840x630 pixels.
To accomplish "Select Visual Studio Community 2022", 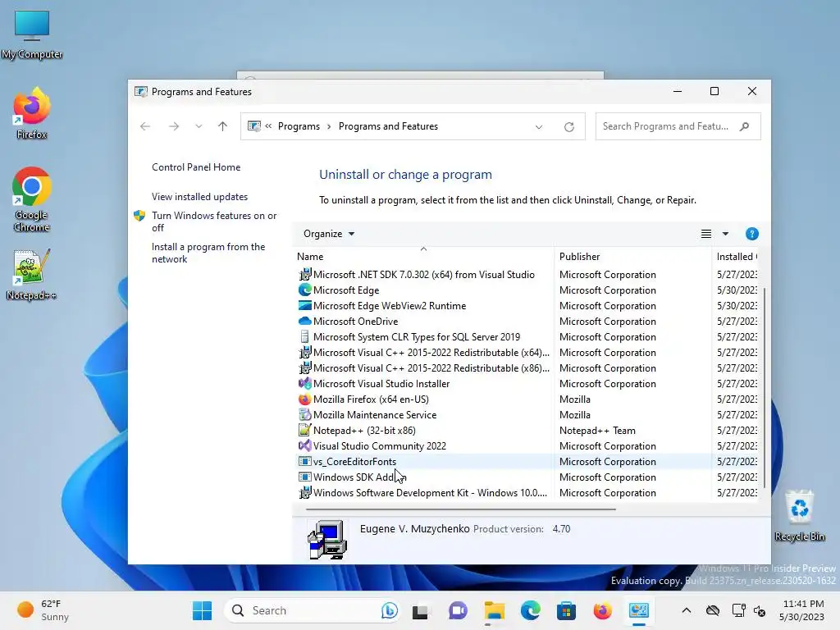I will tap(527, 445).
